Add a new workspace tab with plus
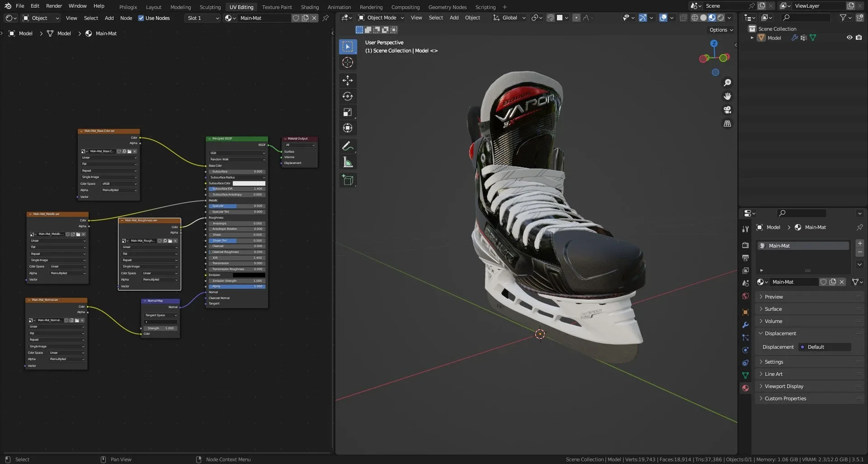 pos(505,7)
